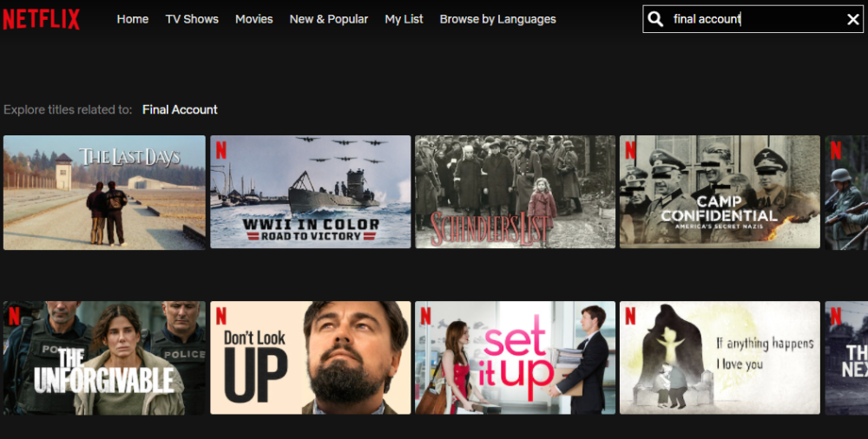868x439 pixels.
Task: Click the Netflix N badge on Camp Confidential
Action: [x=630, y=149]
